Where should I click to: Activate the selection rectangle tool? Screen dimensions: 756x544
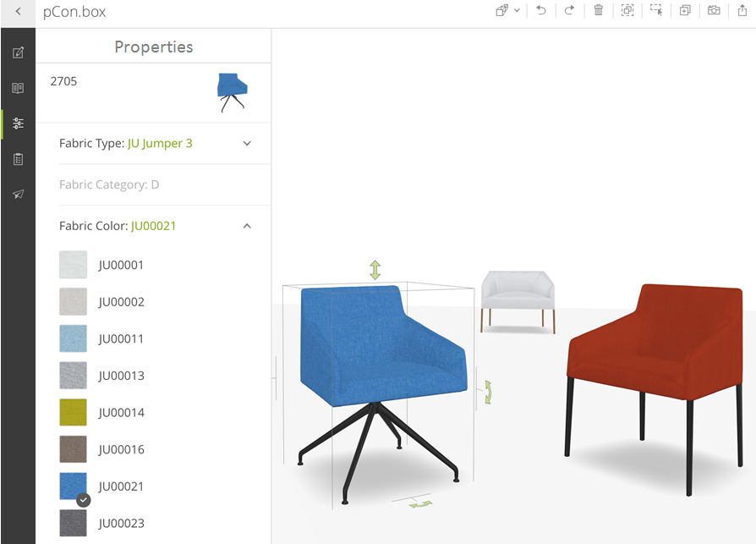[656, 10]
